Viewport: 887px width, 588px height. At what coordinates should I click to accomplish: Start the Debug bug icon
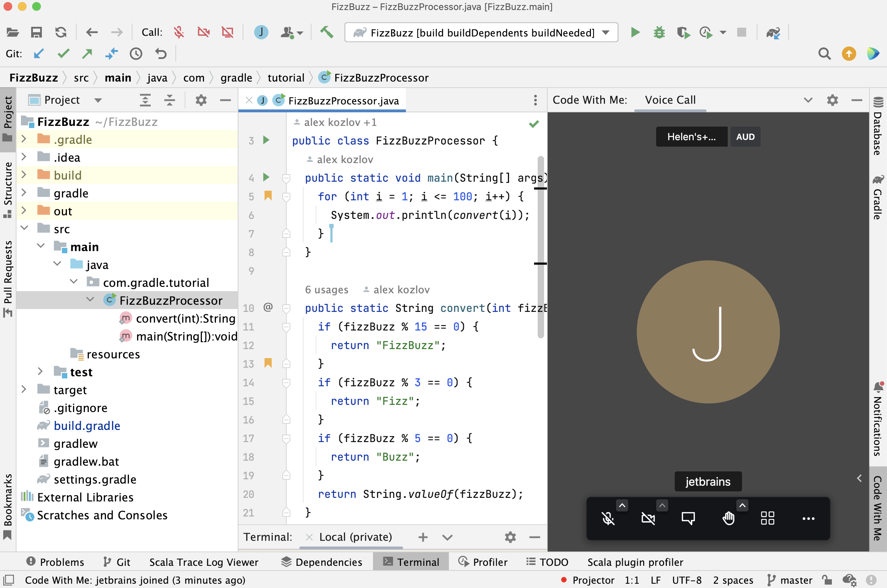(x=659, y=33)
